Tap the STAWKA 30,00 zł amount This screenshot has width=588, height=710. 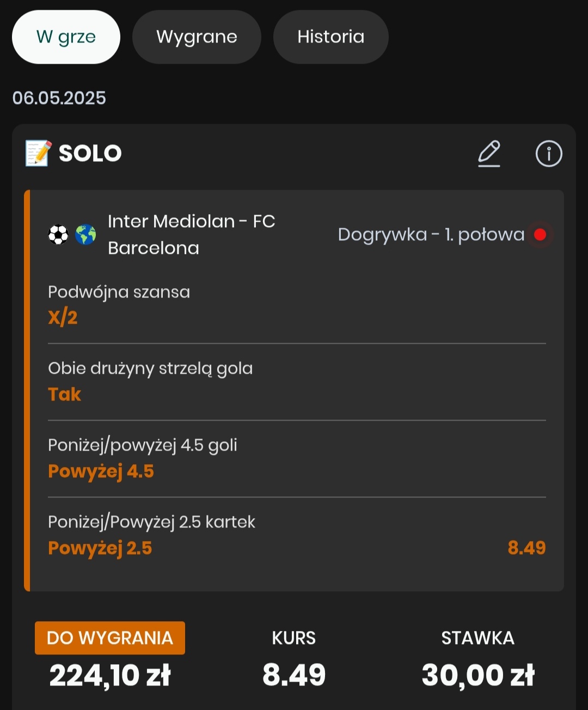(478, 675)
